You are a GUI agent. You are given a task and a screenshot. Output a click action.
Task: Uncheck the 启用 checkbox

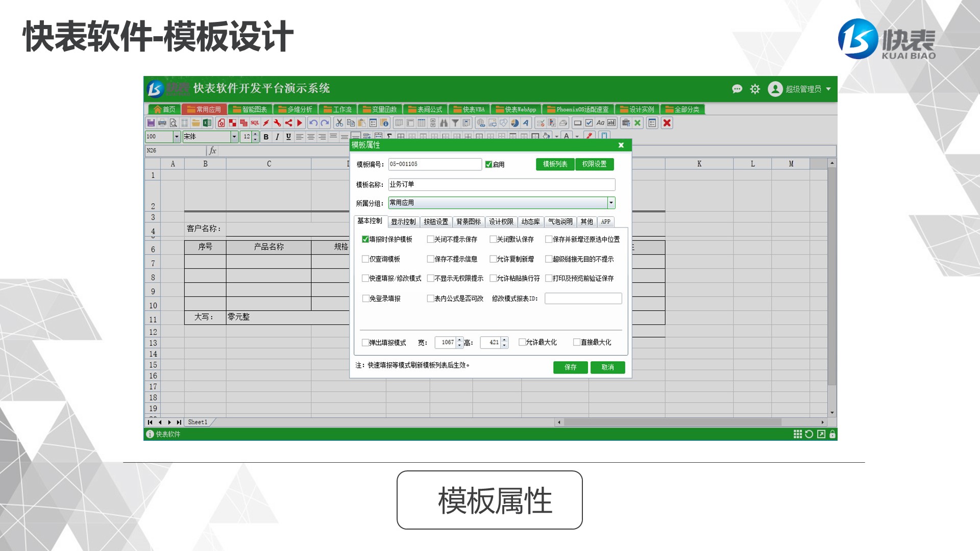pyautogui.click(x=488, y=164)
